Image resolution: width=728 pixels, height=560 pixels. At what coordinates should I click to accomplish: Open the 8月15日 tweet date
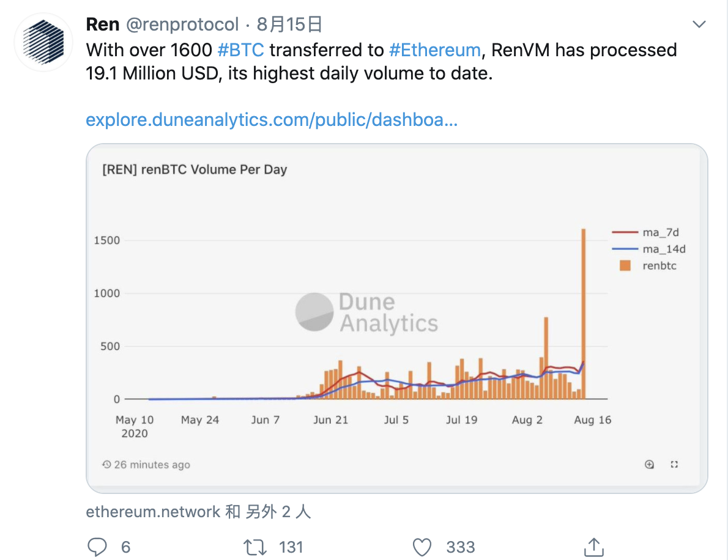pos(289,24)
